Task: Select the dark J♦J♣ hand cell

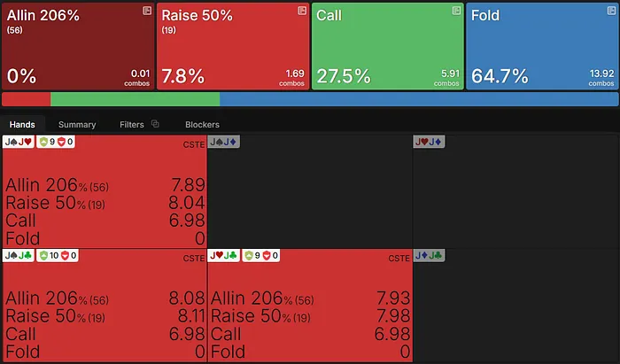Action: pyautogui.click(x=515, y=306)
